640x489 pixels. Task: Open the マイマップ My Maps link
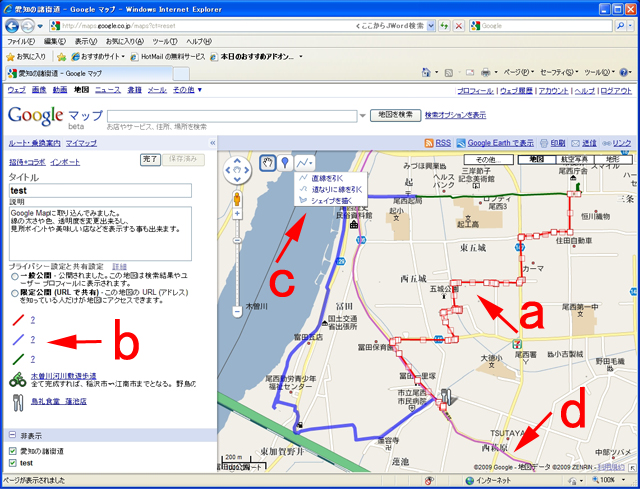click(x=82, y=143)
